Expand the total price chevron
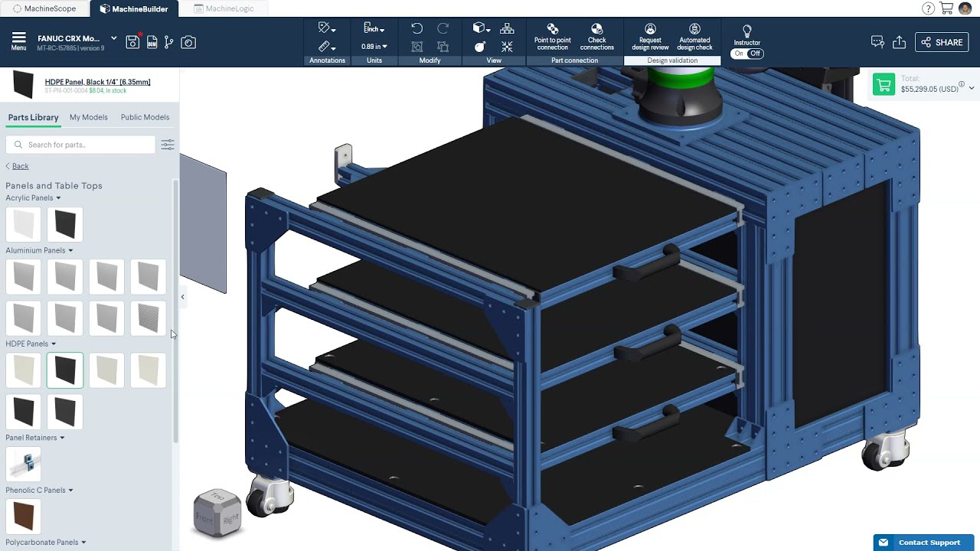 [972, 89]
